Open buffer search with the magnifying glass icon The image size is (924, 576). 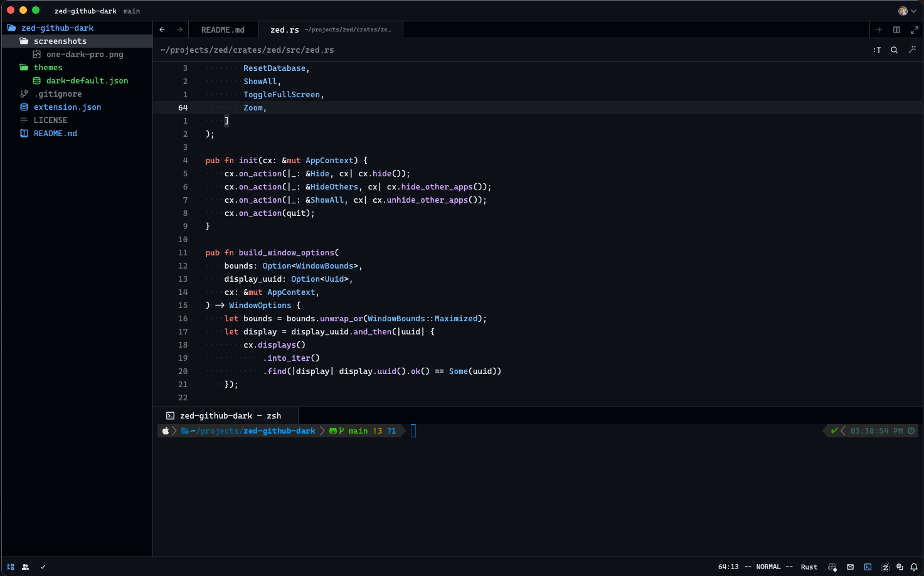pos(894,50)
